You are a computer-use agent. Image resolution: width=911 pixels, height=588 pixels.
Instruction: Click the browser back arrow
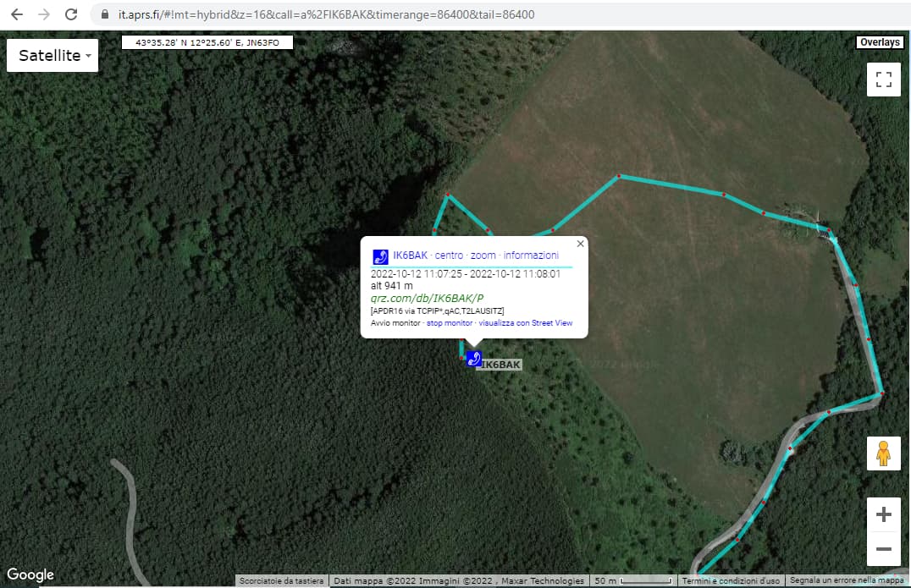pyautogui.click(x=17, y=14)
